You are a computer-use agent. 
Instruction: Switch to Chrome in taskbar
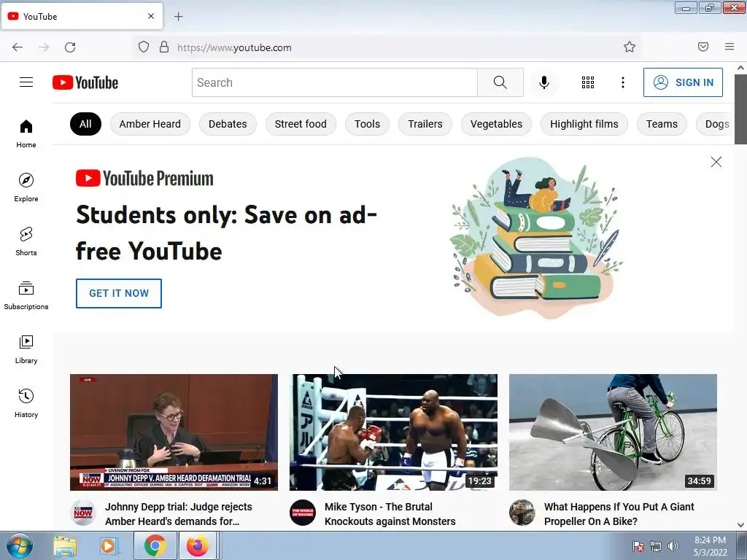click(x=155, y=545)
